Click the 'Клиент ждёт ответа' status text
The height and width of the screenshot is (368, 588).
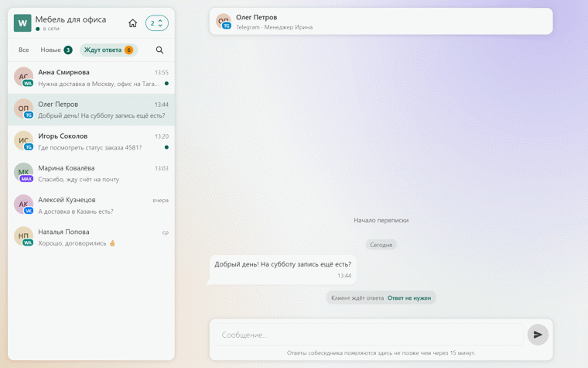pos(357,297)
